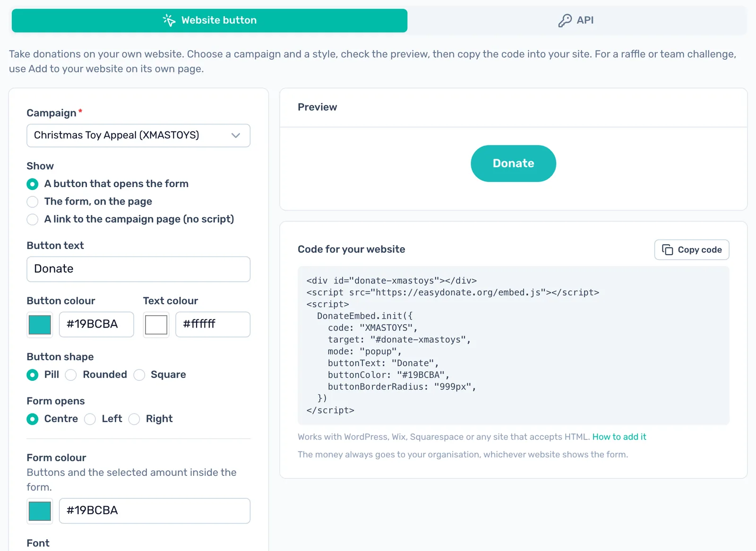Open the Campaign dropdown
The image size is (756, 551).
pos(138,136)
